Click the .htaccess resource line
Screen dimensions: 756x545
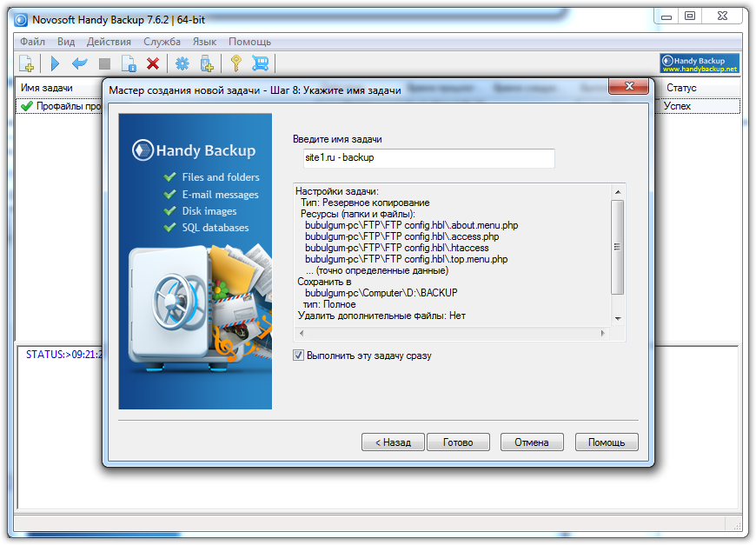pos(397,248)
